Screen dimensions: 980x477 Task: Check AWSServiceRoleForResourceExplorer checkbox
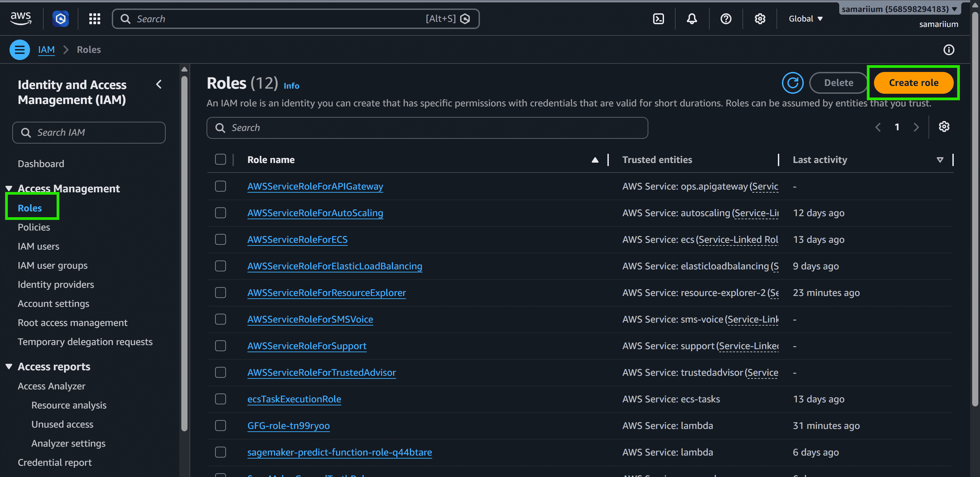click(220, 293)
